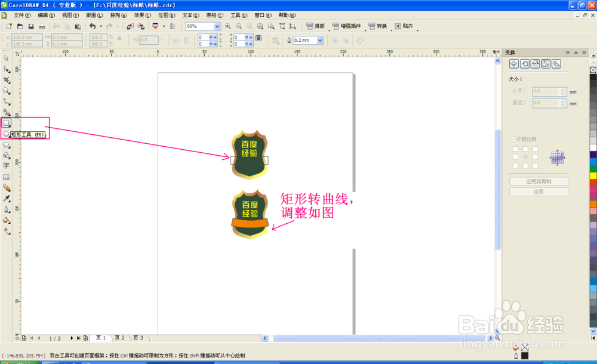Screen dimensions: 597x364
Task: Switch to the 页 2 page tab
Action: pyautogui.click(x=119, y=338)
